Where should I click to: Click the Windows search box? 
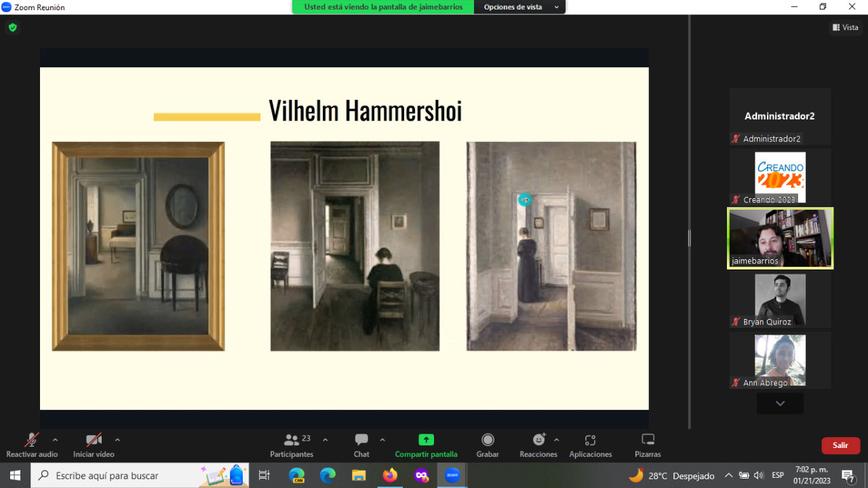click(x=140, y=475)
